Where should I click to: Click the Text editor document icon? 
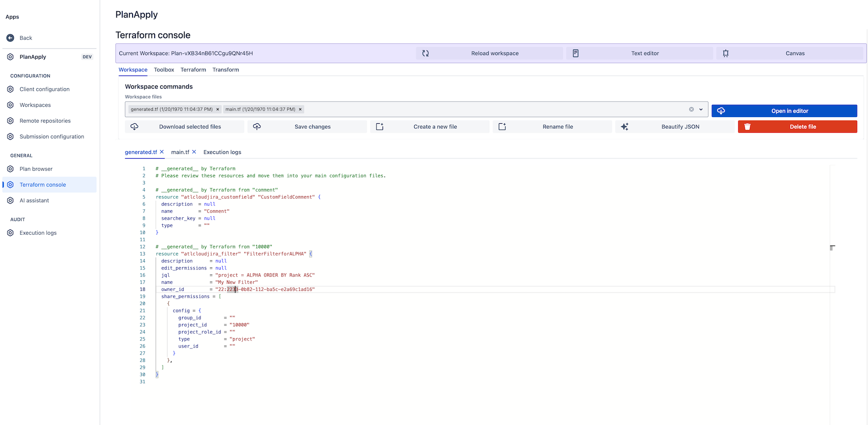tap(576, 53)
